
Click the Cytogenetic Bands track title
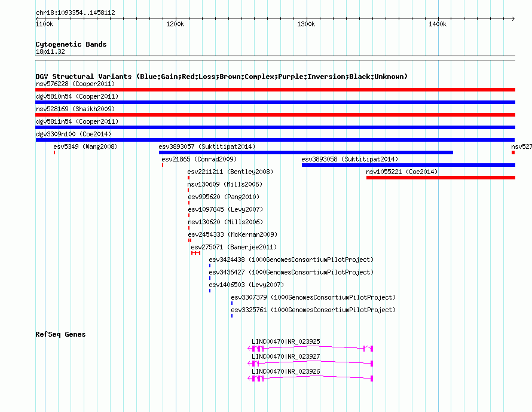point(71,44)
